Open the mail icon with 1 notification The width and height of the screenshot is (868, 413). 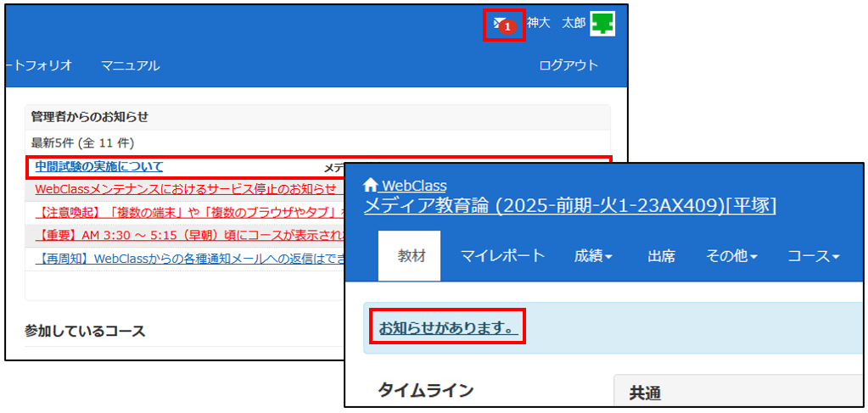(504, 25)
